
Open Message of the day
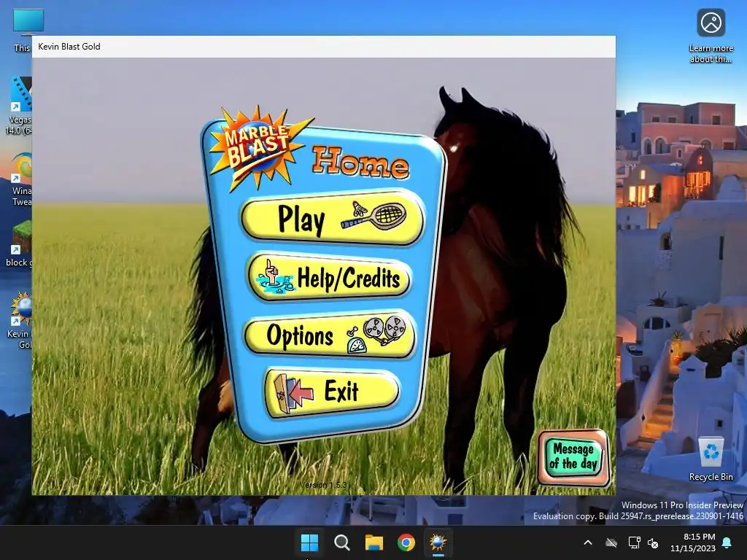tap(573, 457)
